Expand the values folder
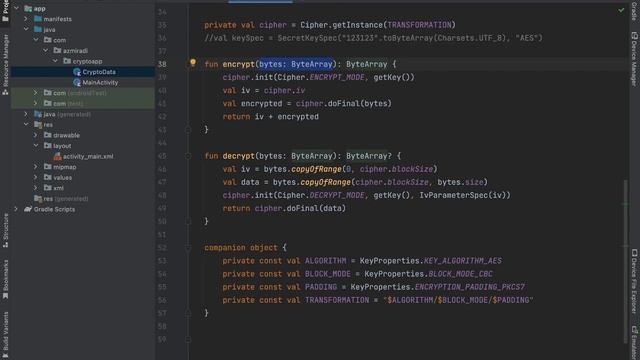640x360 pixels. 36,178
